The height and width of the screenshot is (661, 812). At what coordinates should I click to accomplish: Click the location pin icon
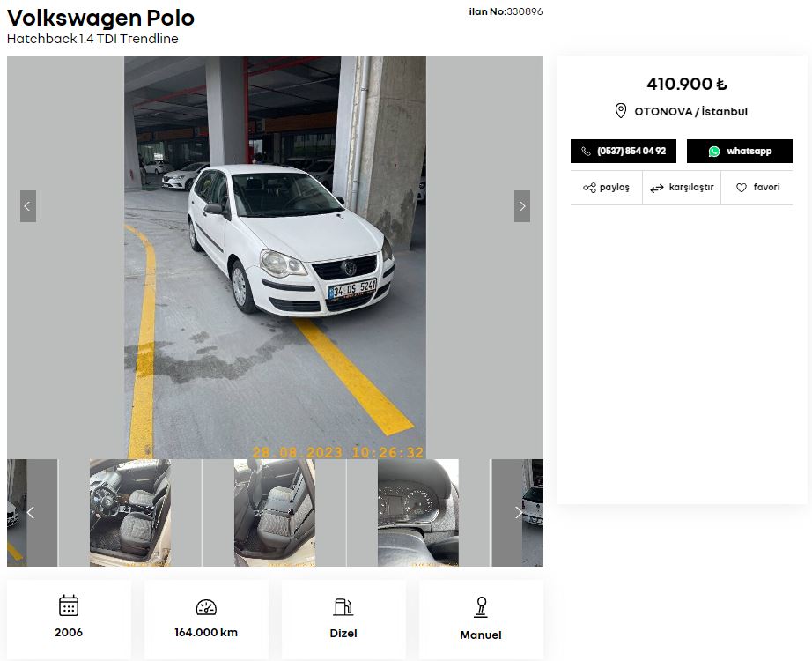pyautogui.click(x=620, y=111)
